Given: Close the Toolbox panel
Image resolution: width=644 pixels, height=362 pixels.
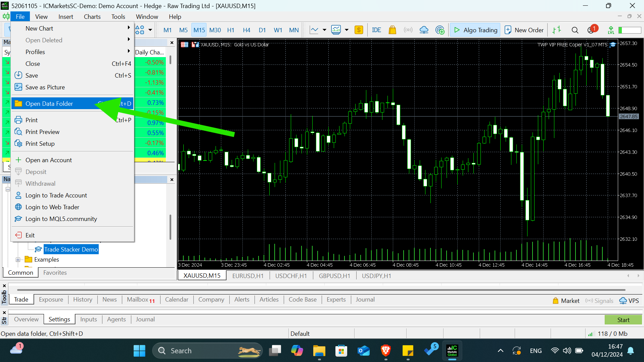Looking at the screenshot, I should (4, 286).
